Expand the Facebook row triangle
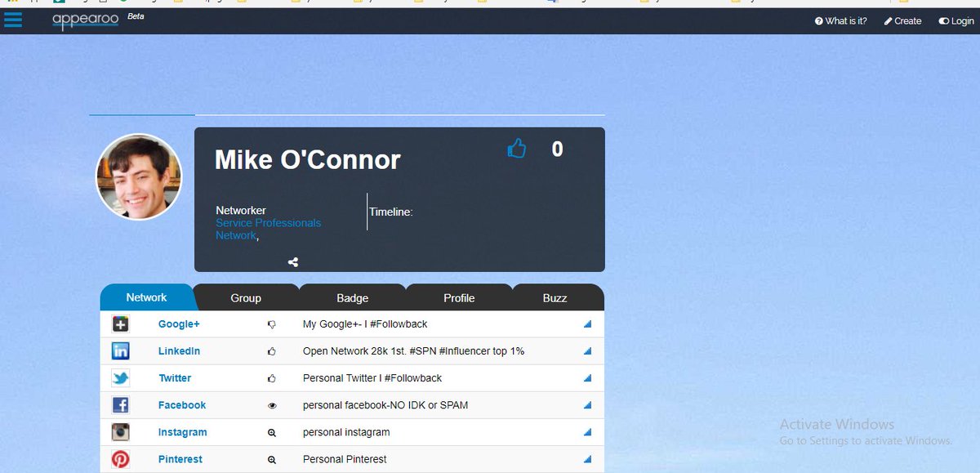Image resolution: width=980 pixels, height=473 pixels. [587, 405]
